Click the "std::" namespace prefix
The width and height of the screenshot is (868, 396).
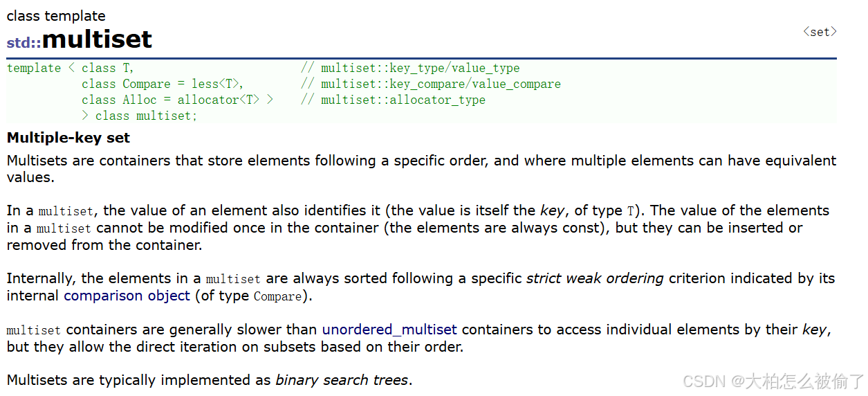tap(24, 42)
